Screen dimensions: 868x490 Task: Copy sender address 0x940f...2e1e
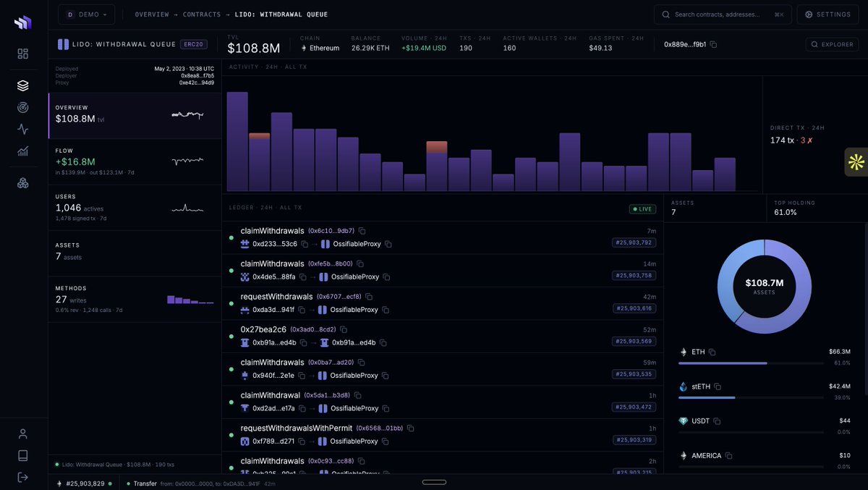click(x=302, y=376)
